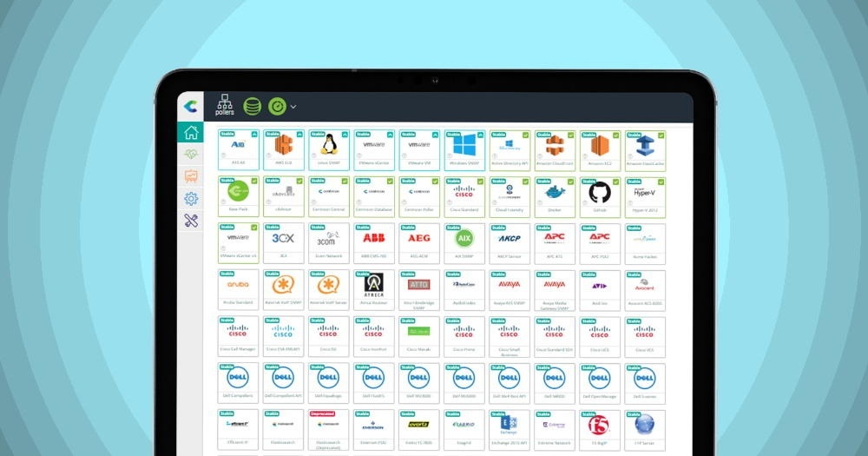Select the green AIX SNMP pack
Screen dimensions: 868x456
point(464,243)
